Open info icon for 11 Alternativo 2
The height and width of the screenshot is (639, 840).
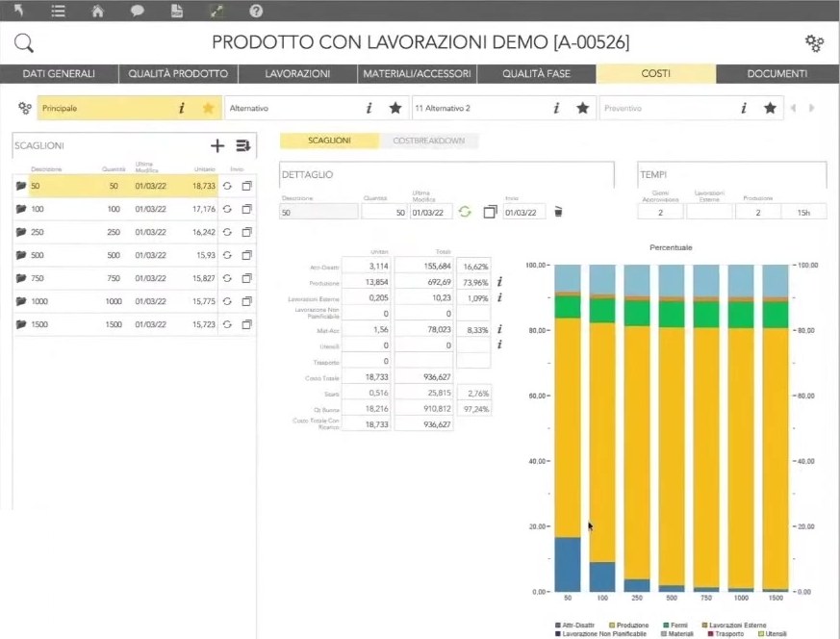coord(556,108)
